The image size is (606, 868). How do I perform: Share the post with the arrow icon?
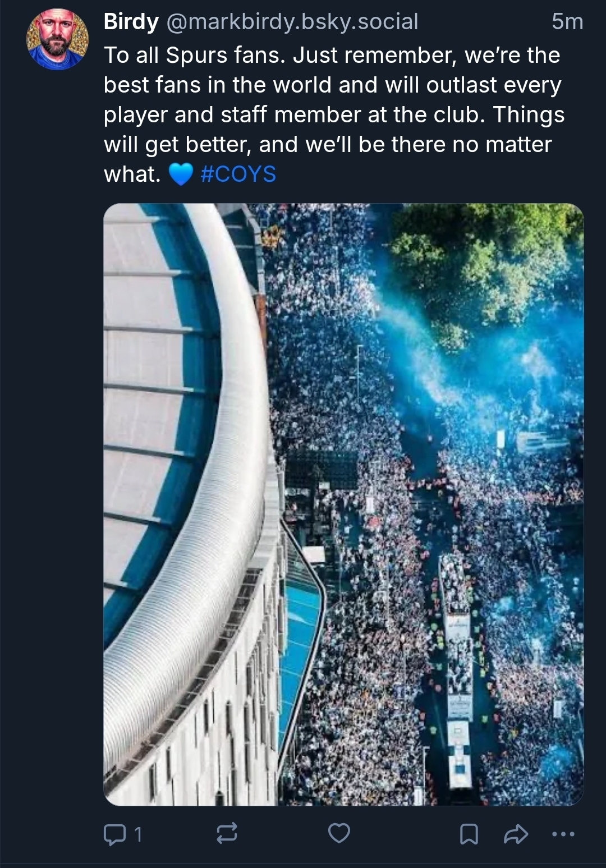[x=516, y=834]
